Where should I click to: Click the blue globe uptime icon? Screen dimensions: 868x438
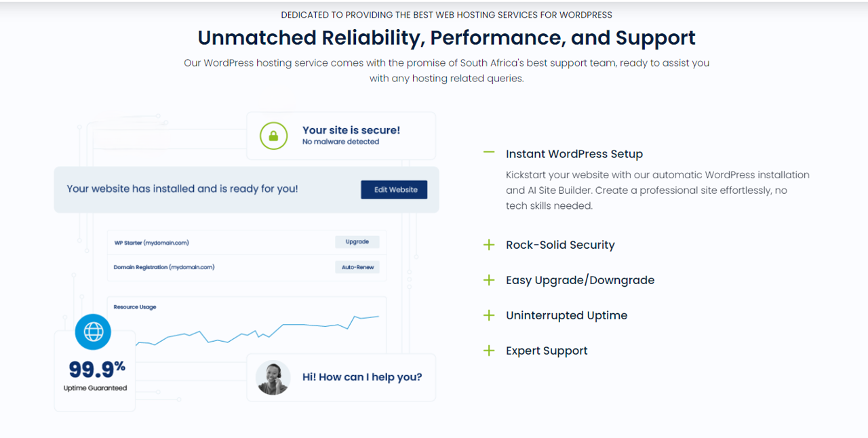click(93, 332)
